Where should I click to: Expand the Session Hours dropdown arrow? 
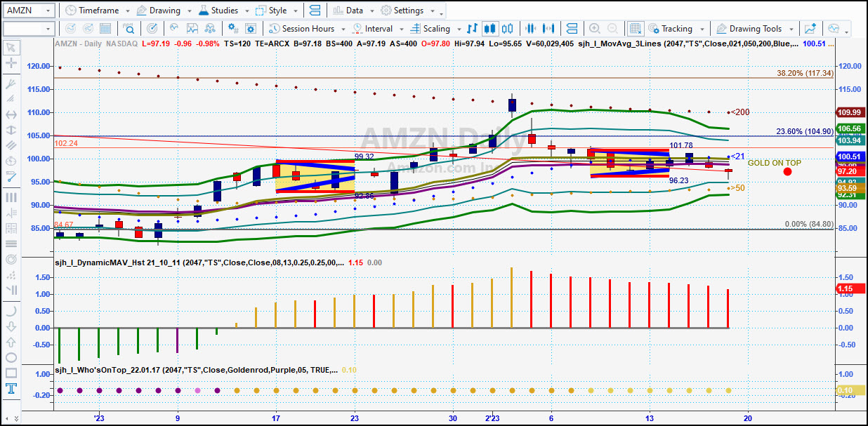(342, 29)
